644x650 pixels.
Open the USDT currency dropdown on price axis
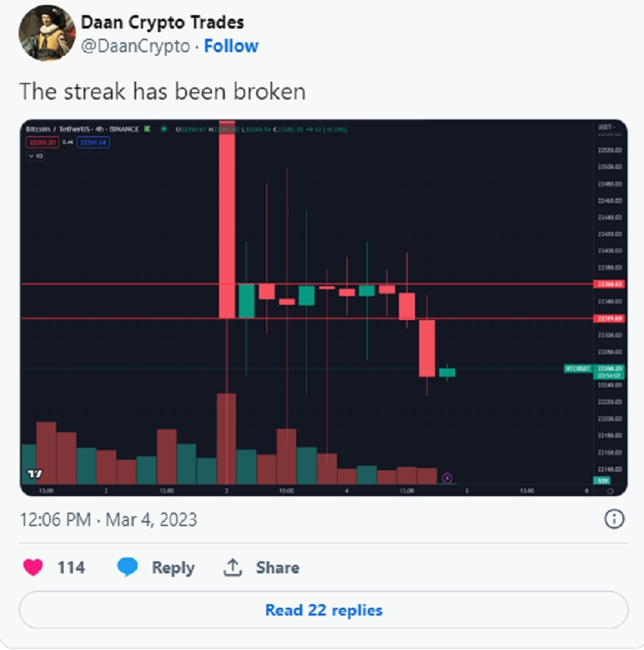tap(606, 127)
